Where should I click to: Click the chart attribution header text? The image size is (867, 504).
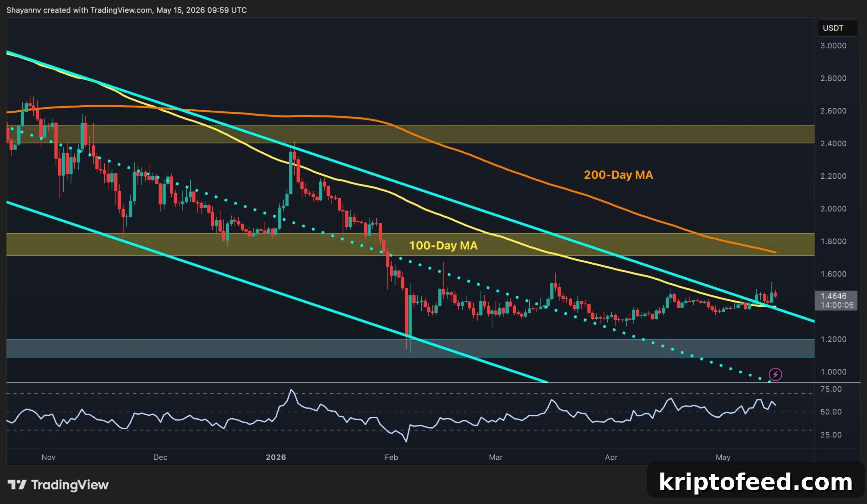(127, 10)
